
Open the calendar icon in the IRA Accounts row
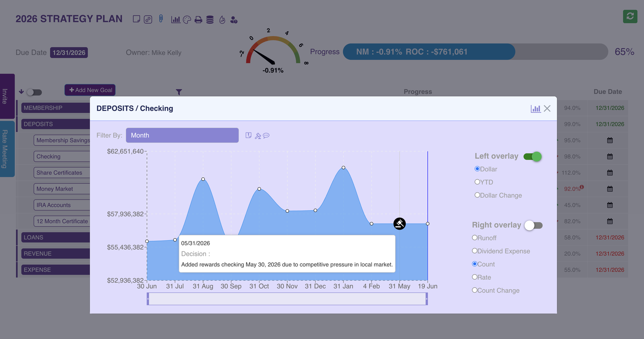(x=610, y=205)
